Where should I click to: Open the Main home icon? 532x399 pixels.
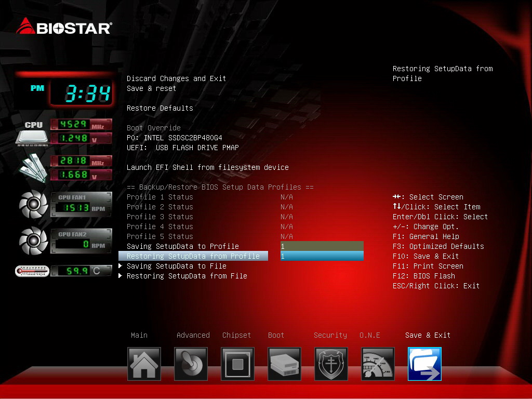click(x=144, y=364)
